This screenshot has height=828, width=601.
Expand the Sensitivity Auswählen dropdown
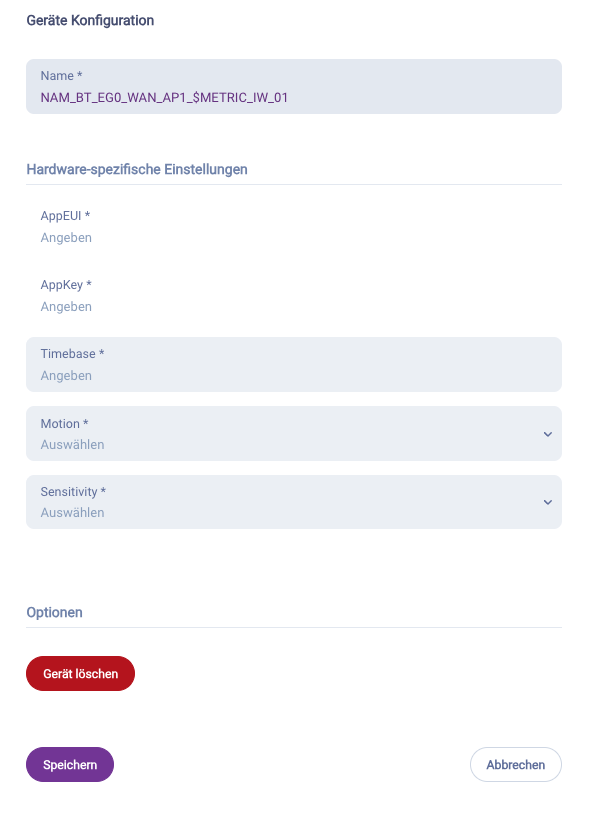click(x=280, y=512)
